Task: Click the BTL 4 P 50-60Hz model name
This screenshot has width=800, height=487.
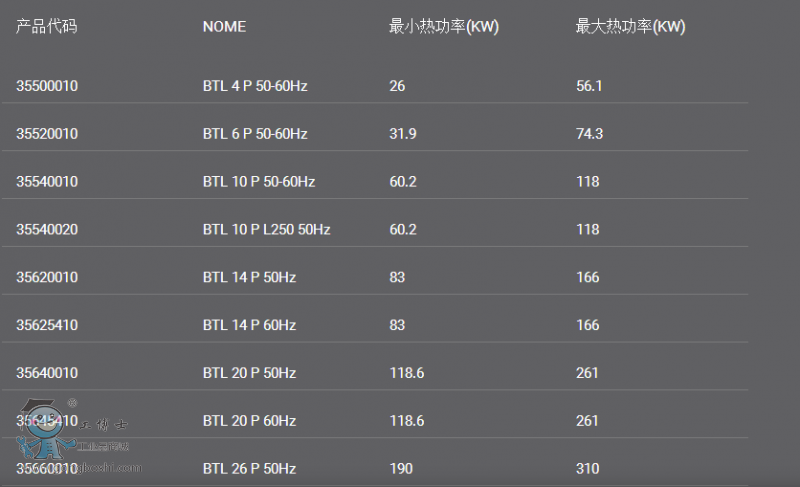Action: tap(254, 86)
